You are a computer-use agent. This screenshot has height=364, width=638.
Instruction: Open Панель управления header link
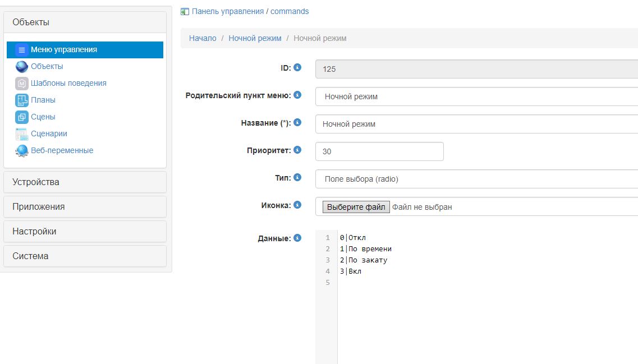227,11
